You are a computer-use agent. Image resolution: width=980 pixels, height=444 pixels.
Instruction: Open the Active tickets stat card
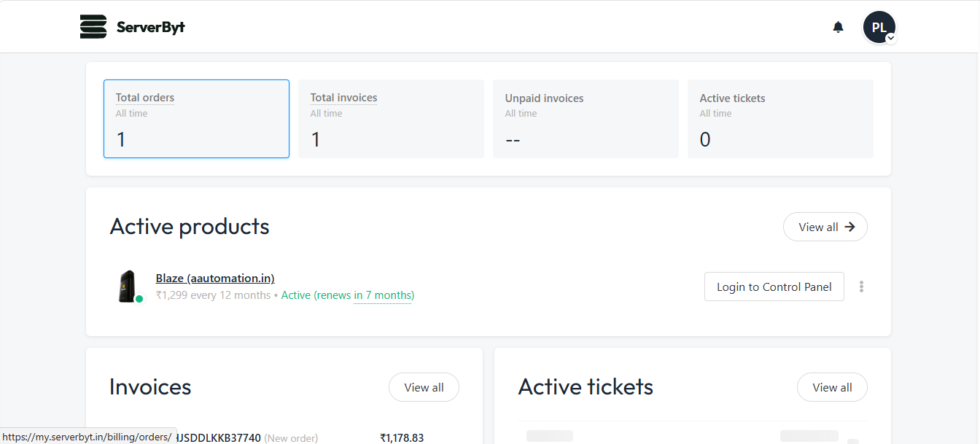click(x=780, y=119)
